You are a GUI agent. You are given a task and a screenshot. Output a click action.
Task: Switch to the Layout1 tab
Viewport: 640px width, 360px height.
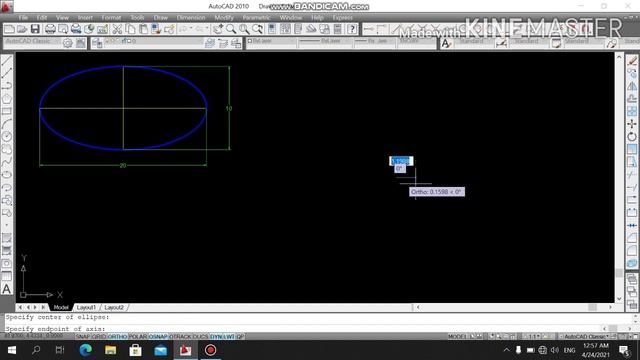tap(86, 307)
